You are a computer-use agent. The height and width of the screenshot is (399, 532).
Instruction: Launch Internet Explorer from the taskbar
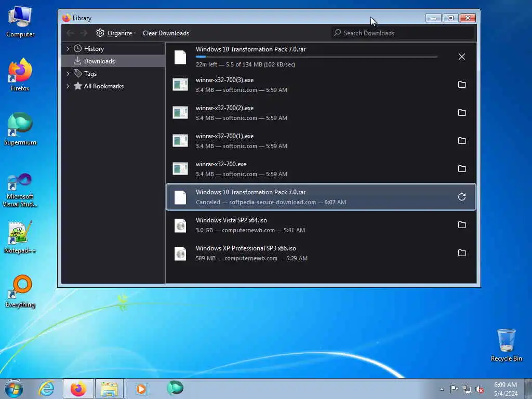tap(46, 389)
